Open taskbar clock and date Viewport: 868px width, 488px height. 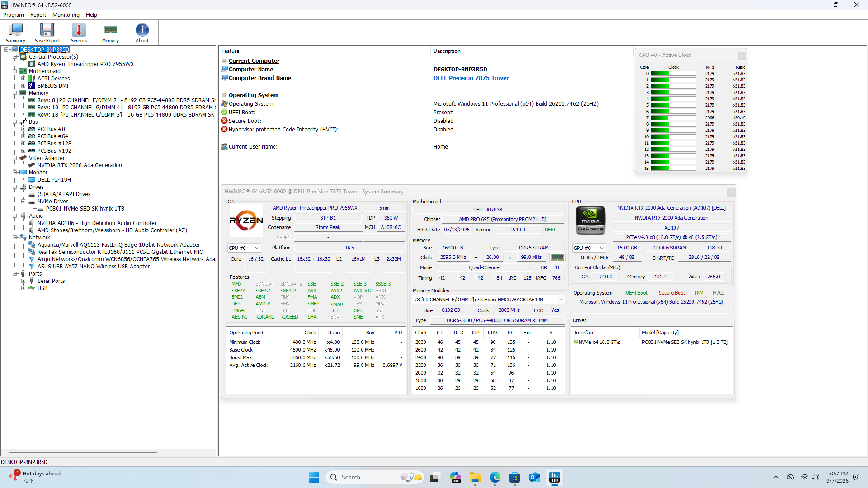(x=838, y=478)
